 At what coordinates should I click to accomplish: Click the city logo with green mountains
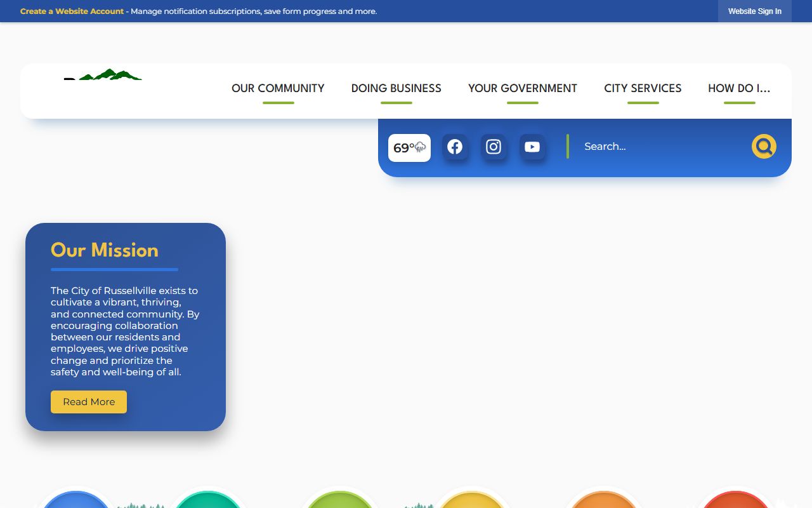coord(103,75)
